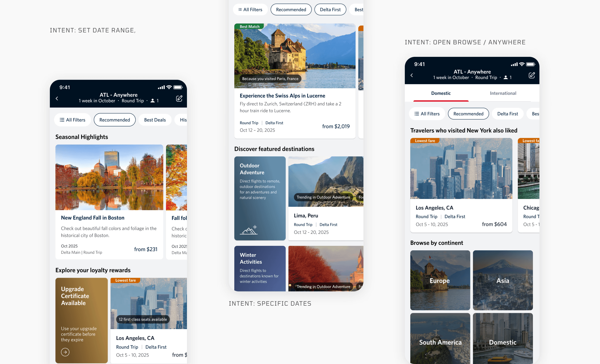600x364 pixels.
Task: Open All Filters on the right phone
Action: (x=427, y=114)
